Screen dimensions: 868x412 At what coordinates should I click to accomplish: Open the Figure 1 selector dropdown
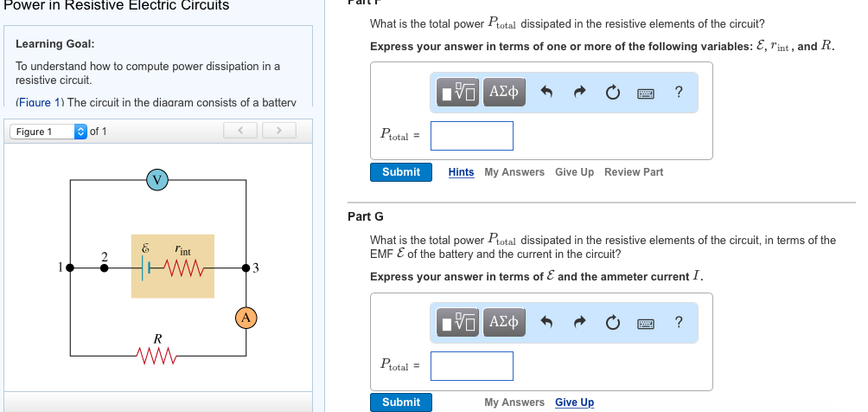pos(48,132)
